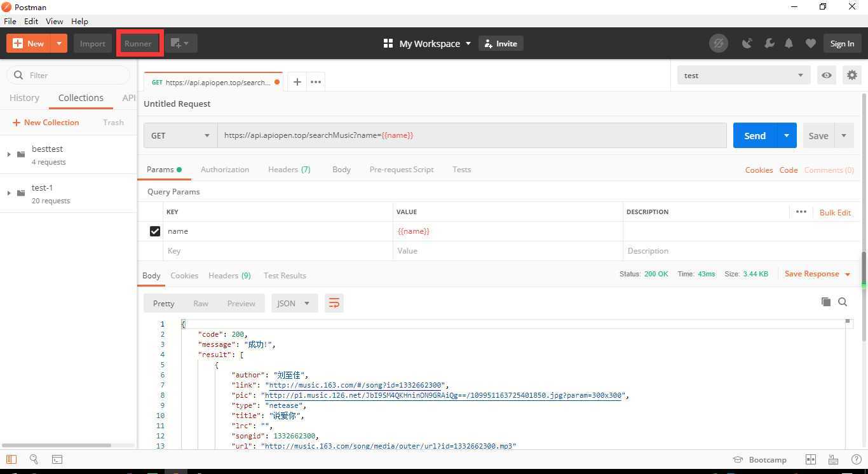Add a new request tab with plus icon
The image size is (868, 474).
point(297,82)
